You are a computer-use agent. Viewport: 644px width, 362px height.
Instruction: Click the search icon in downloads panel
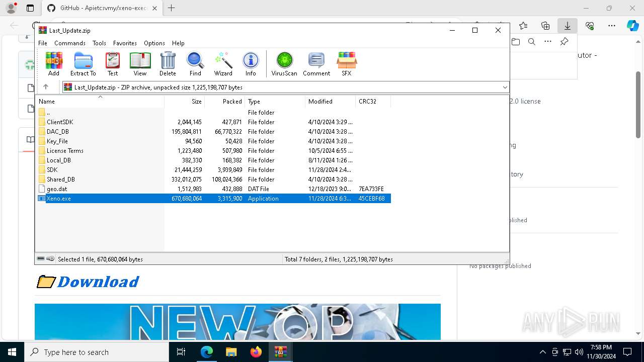(532, 42)
